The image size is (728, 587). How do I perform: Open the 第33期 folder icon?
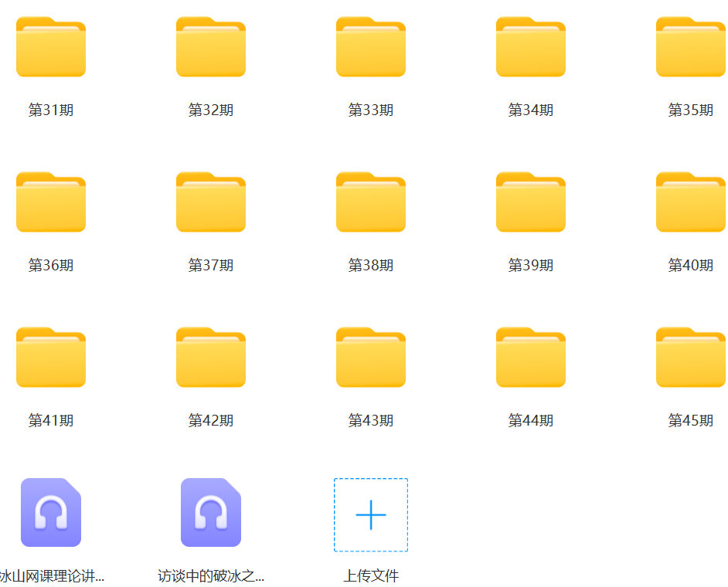coord(371,46)
